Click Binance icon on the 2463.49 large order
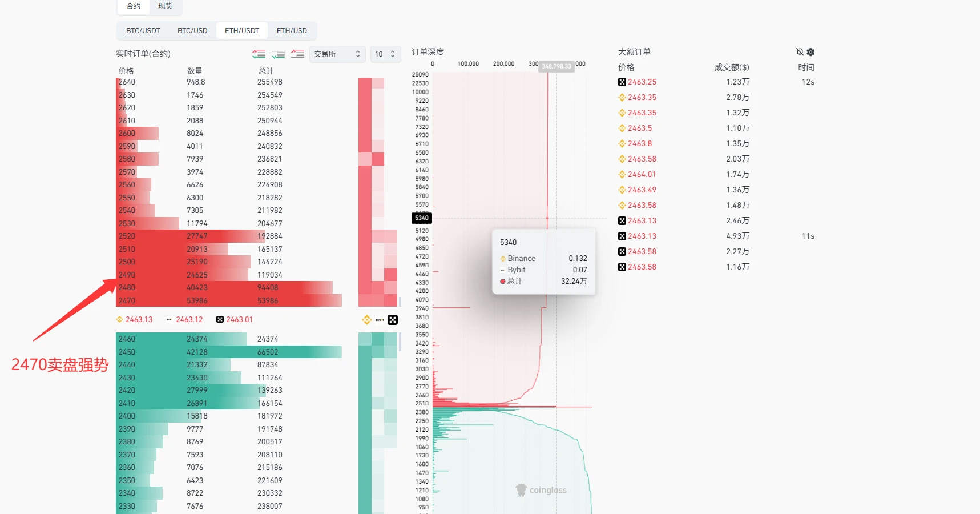 pyautogui.click(x=622, y=190)
